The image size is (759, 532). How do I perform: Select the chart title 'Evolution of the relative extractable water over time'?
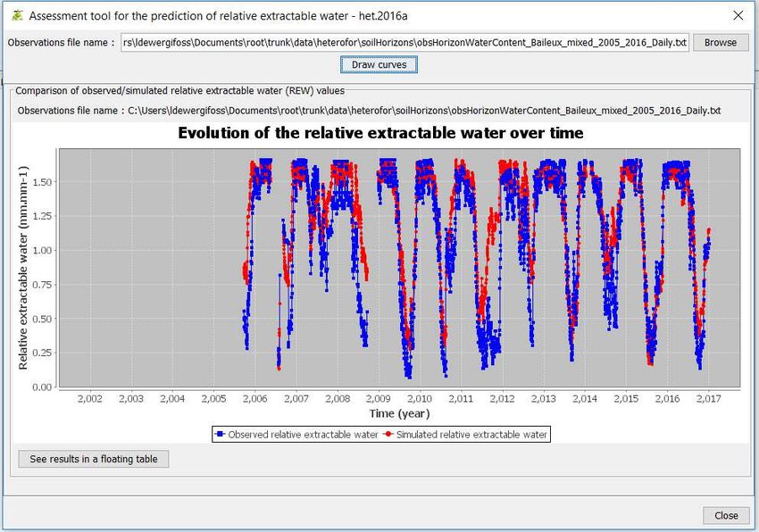(381, 133)
